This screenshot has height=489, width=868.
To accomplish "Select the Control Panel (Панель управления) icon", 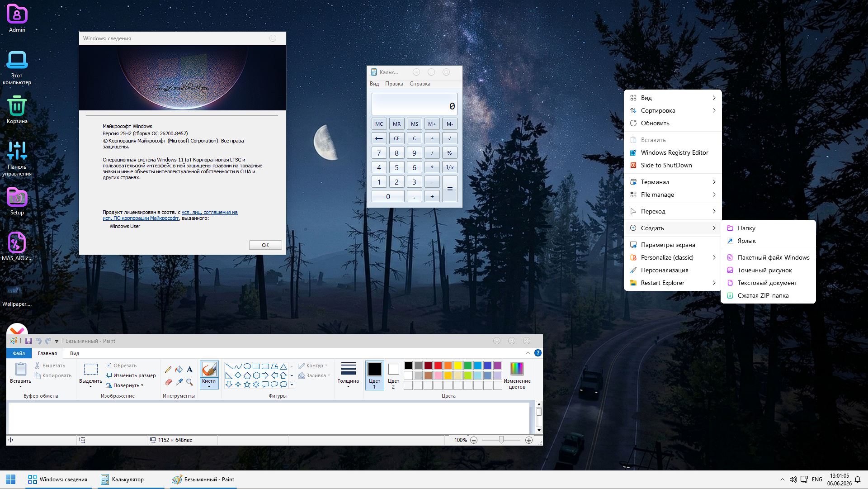I will (17, 158).
